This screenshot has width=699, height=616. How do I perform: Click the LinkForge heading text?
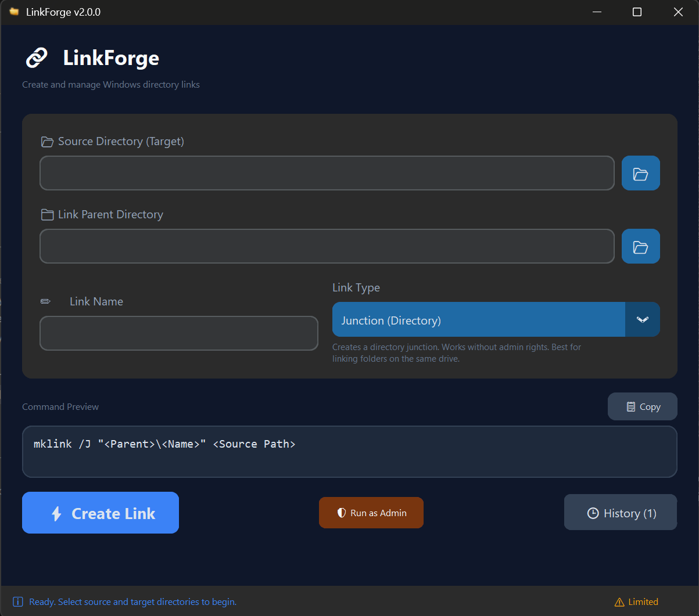click(x=111, y=58)
